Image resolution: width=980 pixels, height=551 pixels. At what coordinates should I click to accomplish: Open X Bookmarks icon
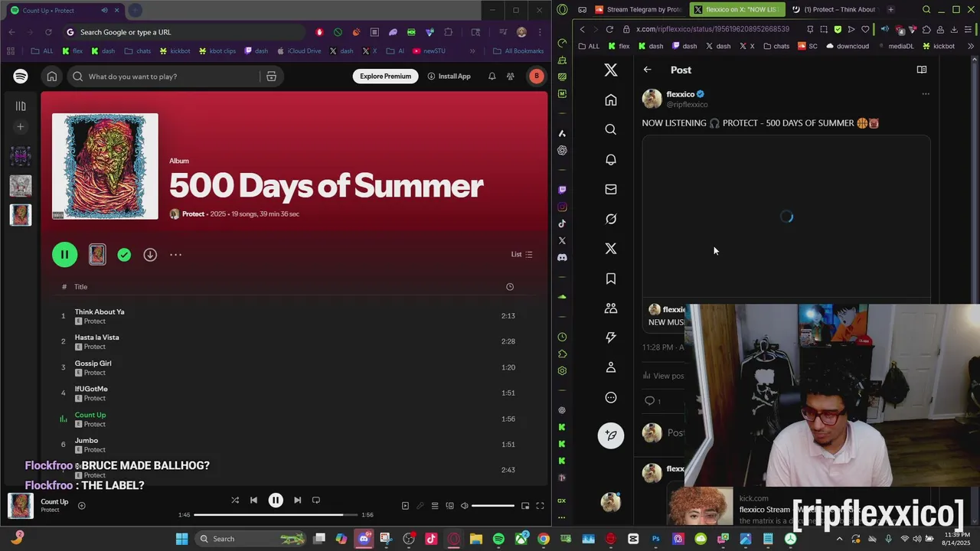[x=611, y=279]
